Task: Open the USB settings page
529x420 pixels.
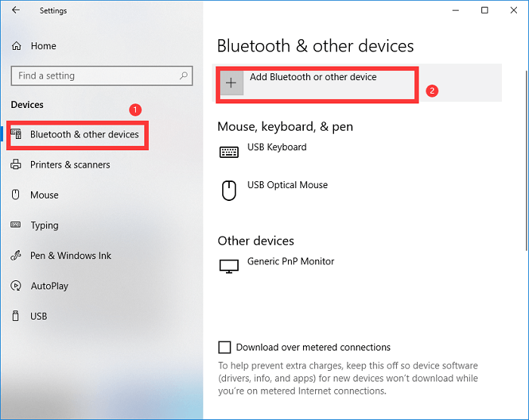Action: (39, 316)
